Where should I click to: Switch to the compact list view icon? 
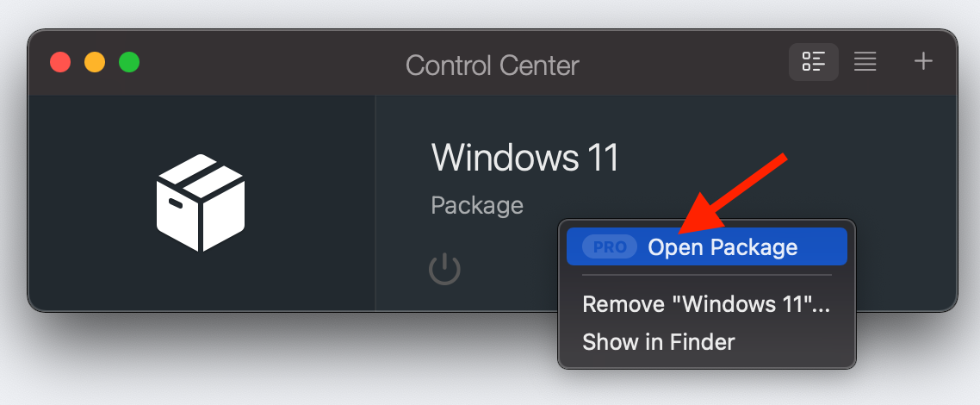coord(865,62)
